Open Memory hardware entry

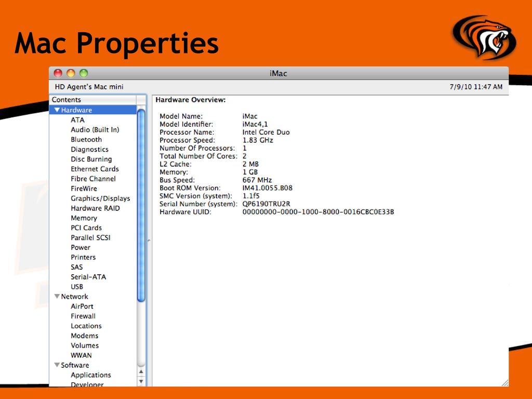[84, 218]
